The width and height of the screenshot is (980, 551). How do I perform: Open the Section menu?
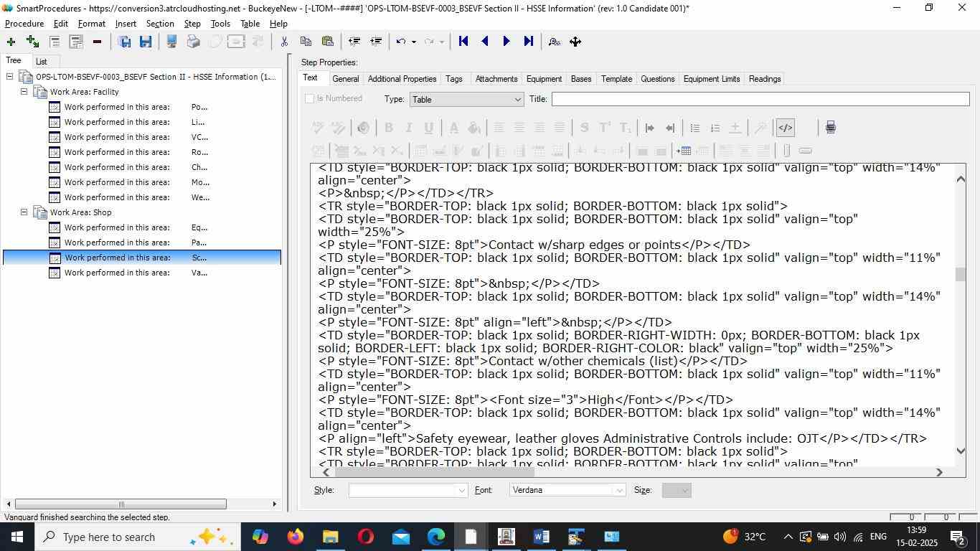point(160,24)
